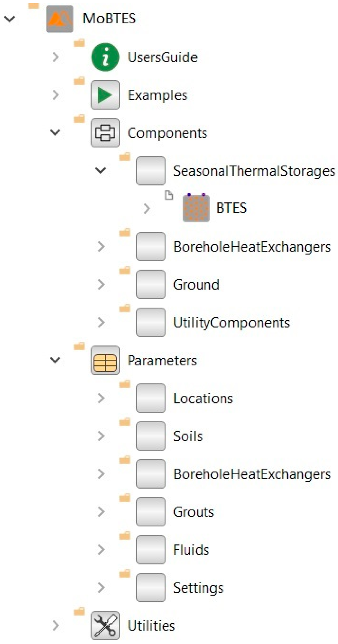
Task: Collapse the Components package chevron
Action: pos(55,133)
